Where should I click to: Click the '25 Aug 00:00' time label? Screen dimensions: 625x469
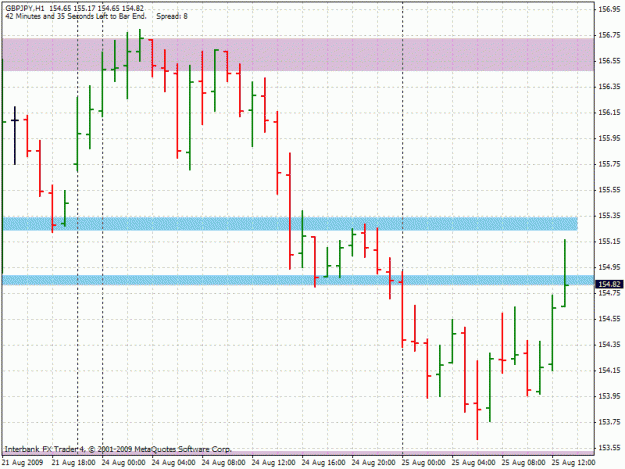(423, 463)
